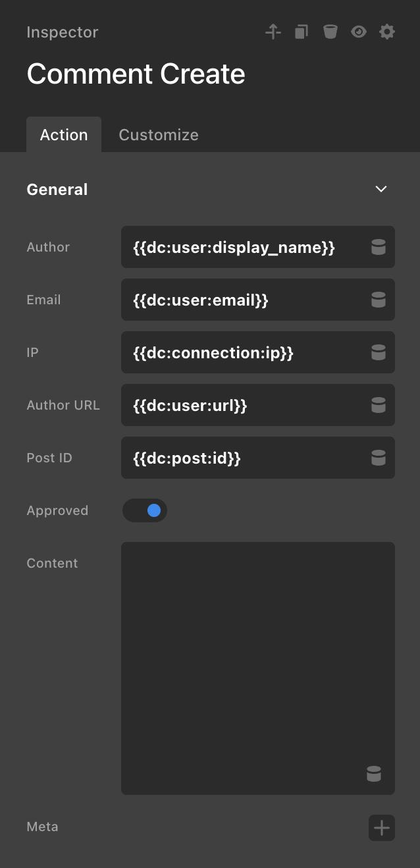The width and height of the screenshot is (420, 868).
Task: Open dynamic content picker for Author field
Action: pyautogui.click(x=378, y=247)
